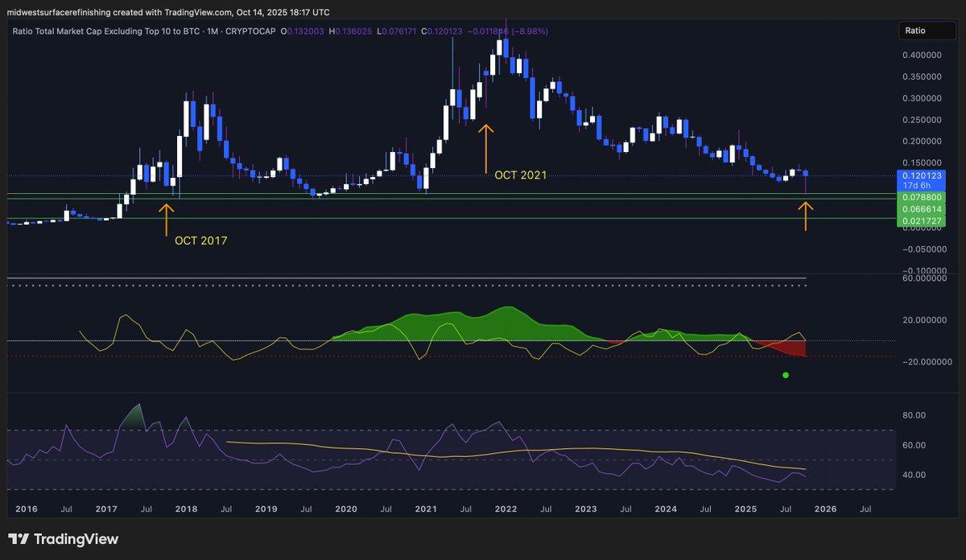The image size is (966, 560).
Task: Select the orange arrow labeled OCT 2017
Action: (166, 217)
